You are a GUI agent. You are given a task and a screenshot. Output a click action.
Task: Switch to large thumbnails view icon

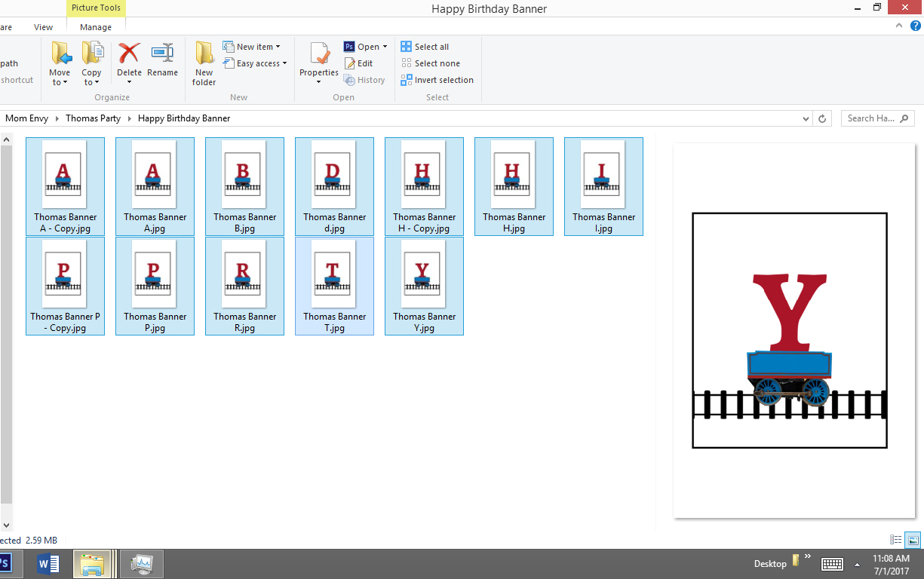(913, 540)
